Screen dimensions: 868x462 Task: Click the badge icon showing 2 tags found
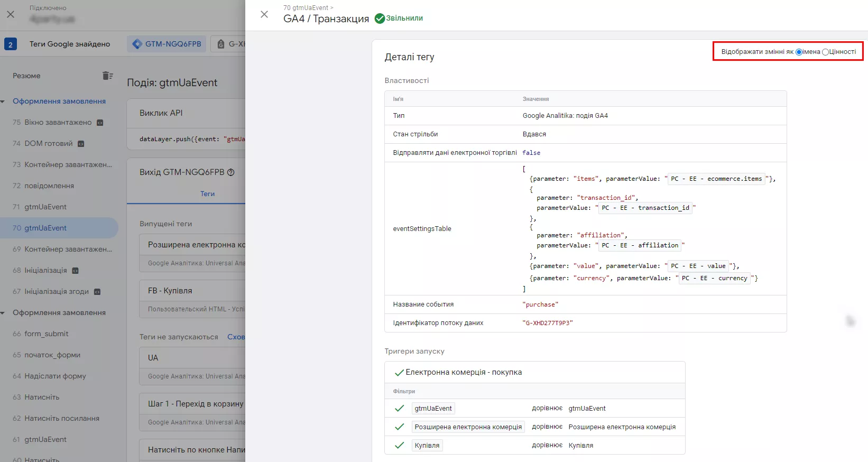[x=11, y=44]
